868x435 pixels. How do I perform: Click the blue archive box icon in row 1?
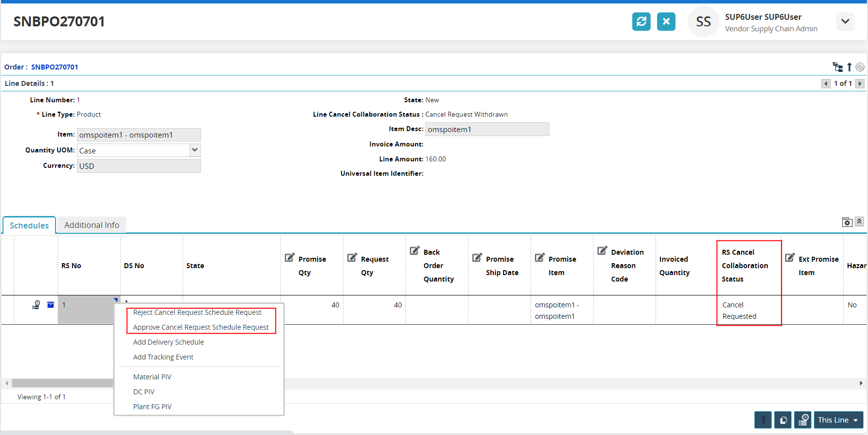51,305
